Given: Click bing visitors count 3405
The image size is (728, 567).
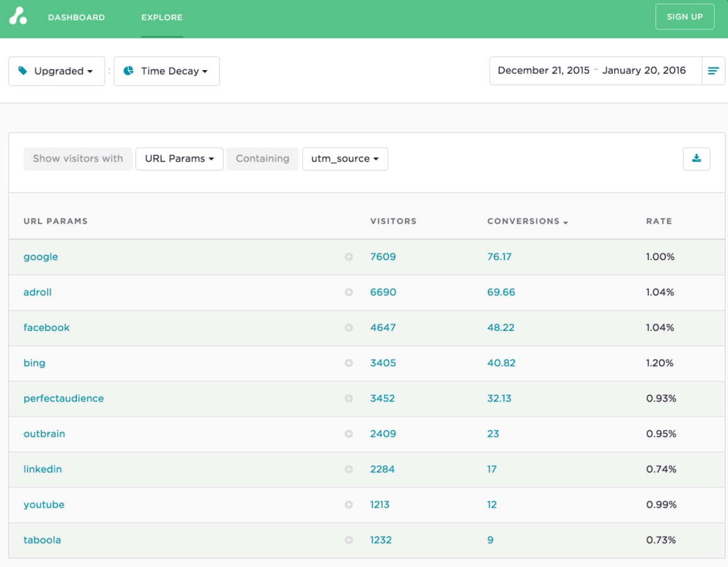Looking at the screenshot, I should pos(383,363).
